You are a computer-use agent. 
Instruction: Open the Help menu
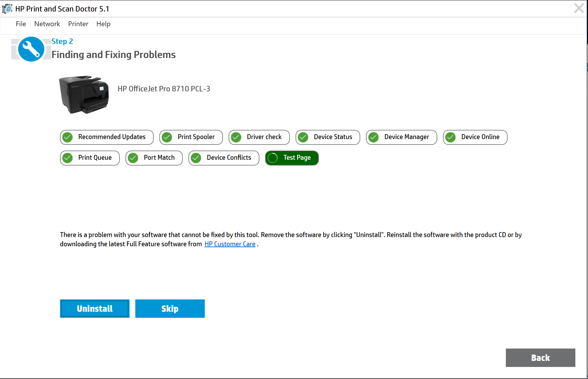pyautogui.click(x=103, y=24)
